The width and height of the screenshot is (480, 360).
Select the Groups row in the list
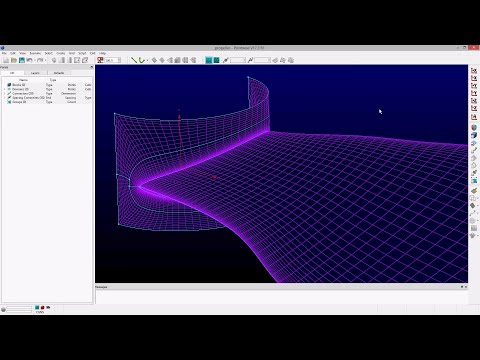coord(47,102)
